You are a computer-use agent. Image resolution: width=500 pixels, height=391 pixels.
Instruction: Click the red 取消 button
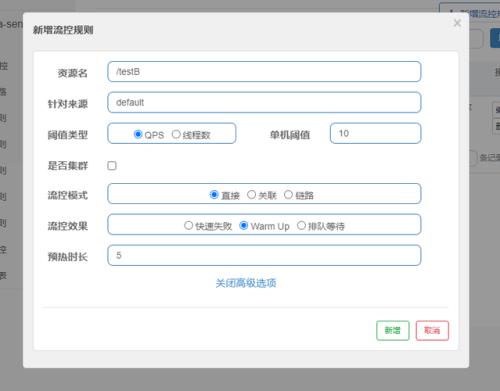click(432, 330)
